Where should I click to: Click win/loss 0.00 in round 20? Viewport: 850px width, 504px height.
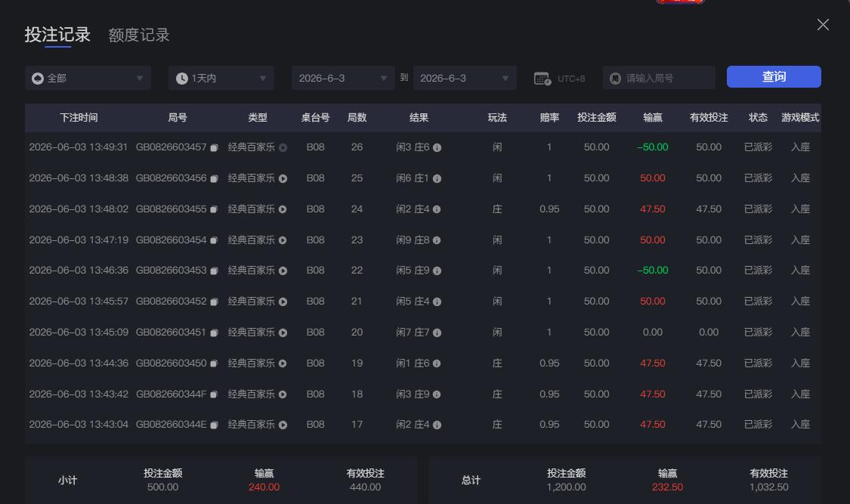653,332
